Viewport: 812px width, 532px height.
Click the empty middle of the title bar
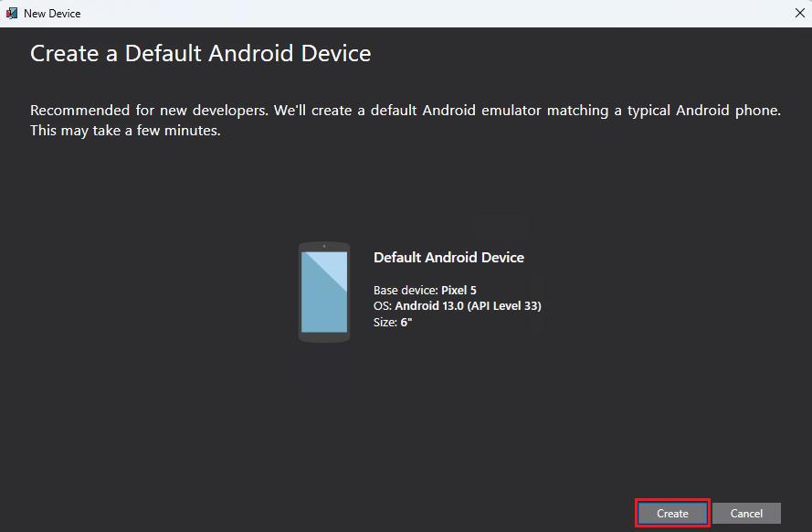[411, 13]
